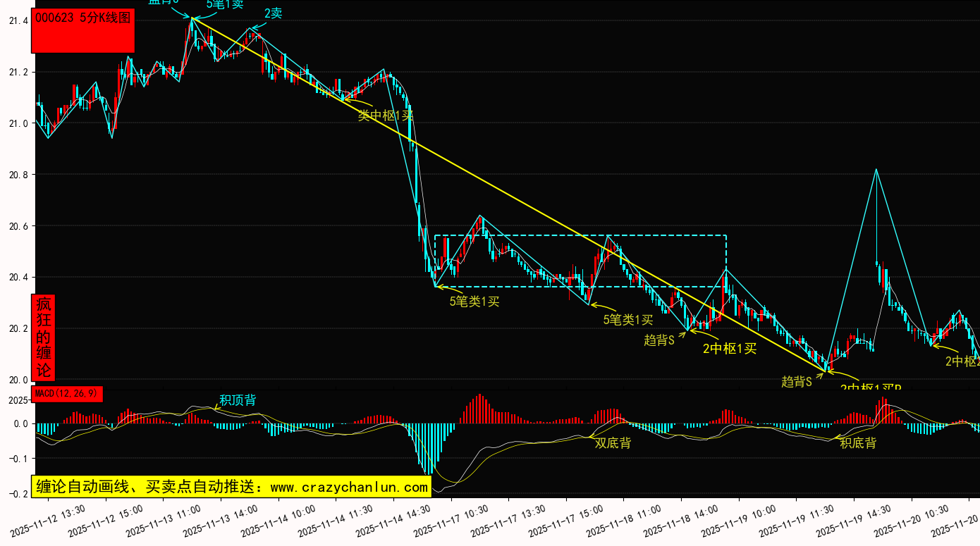Click the 双底背 divergence label in MACD
980x546 pixels.
(613, 442)
